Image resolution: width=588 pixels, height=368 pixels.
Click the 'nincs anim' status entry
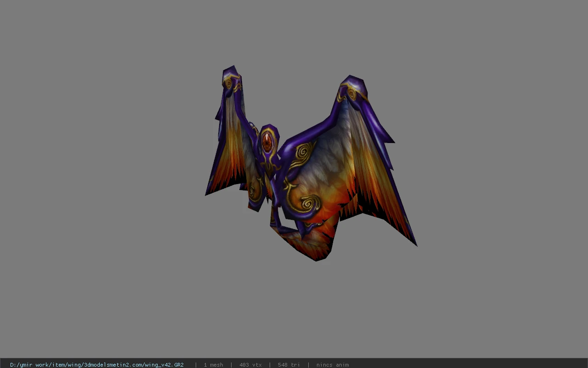333,365
